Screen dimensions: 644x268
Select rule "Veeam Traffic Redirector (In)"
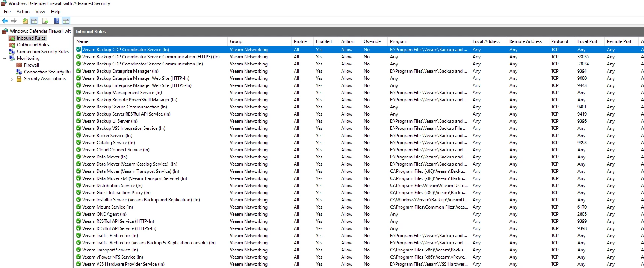pos(110,236)
